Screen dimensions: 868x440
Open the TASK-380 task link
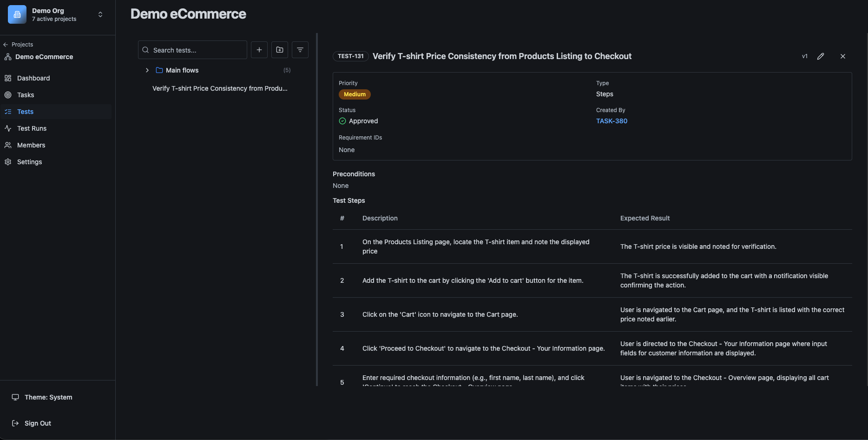click(612, 121)
